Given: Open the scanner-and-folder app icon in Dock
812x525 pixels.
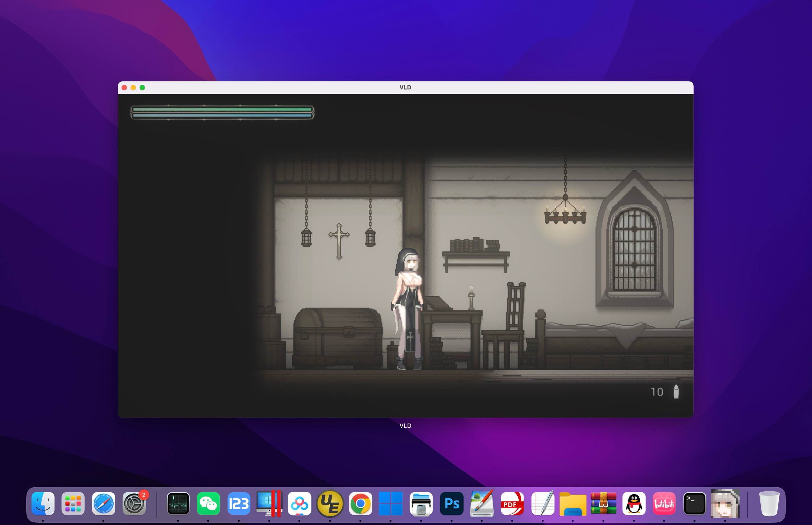Looking at the screenshot, I should pos(421,504).
